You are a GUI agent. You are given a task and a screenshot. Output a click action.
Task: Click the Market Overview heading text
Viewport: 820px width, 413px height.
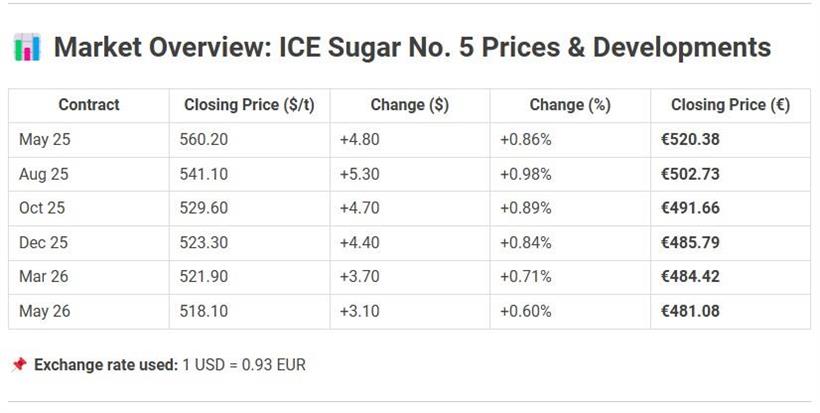tap(412, 47)
